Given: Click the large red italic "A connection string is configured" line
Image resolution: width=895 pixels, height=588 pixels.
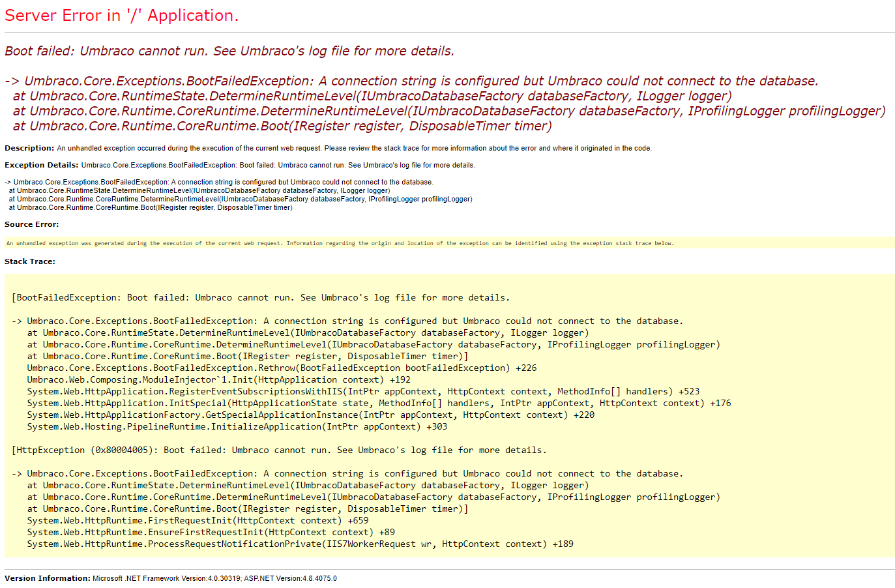Looking at the screenshot, I should tap(411, 81).
